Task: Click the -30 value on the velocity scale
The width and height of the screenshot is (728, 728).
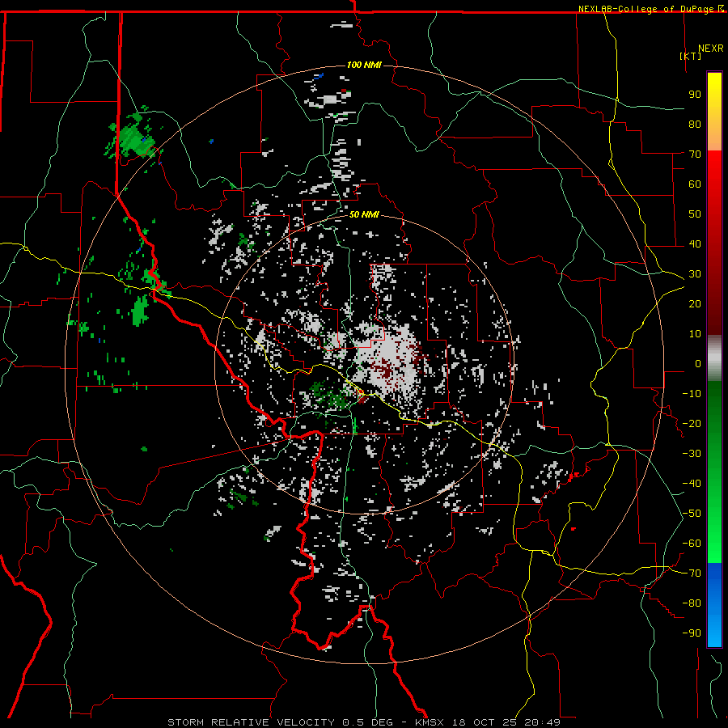Action: [x=692, y=454]
